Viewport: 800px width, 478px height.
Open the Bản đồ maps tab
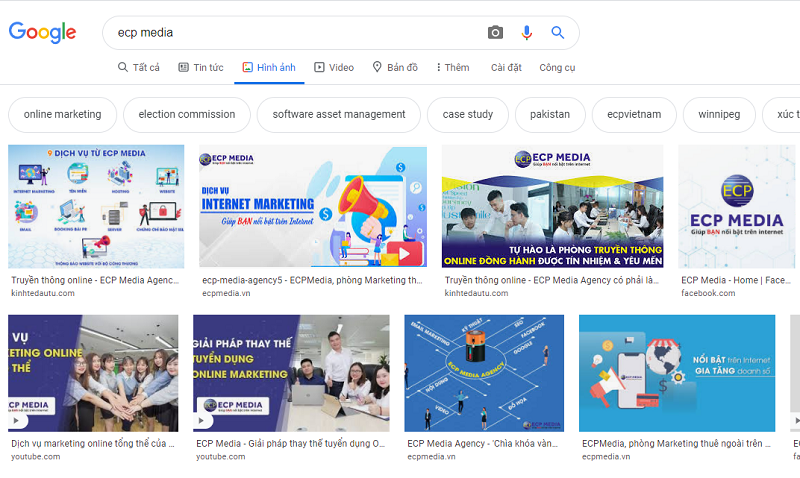click(395, 67)
